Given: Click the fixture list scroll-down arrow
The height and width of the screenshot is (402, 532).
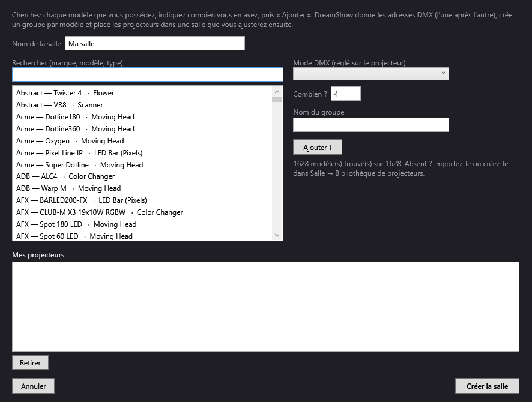Looking at the screenshot, I should pyautogui.click(x=277, y=235).
